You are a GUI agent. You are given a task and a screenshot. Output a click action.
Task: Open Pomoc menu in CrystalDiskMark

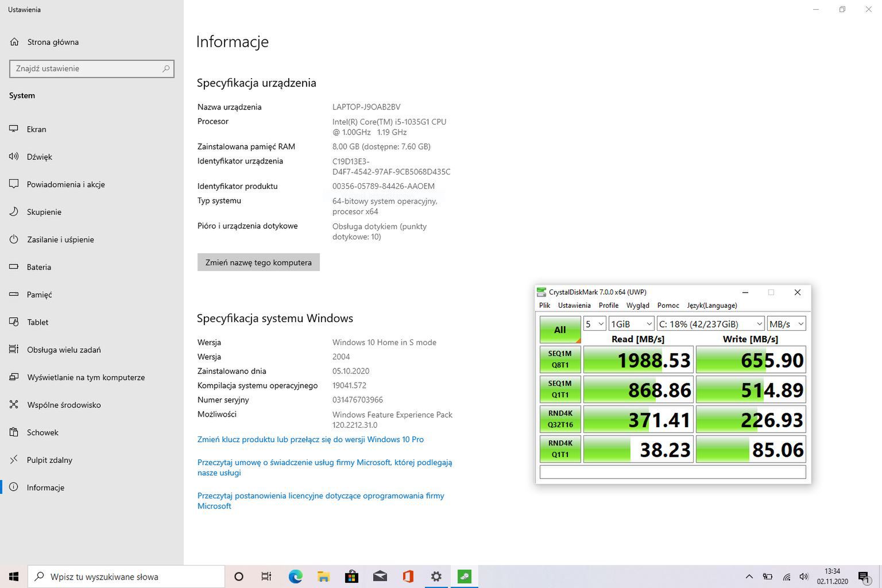click(x=668, y=305)
